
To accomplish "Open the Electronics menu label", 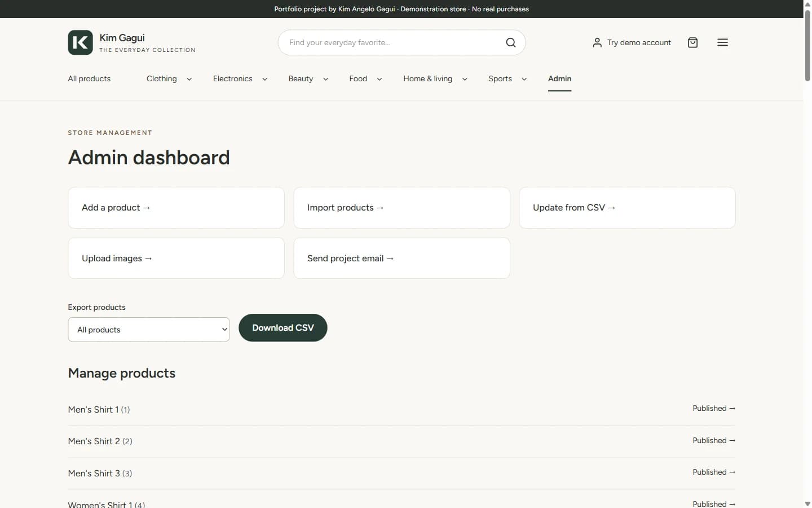I will [x=232, y=78].
